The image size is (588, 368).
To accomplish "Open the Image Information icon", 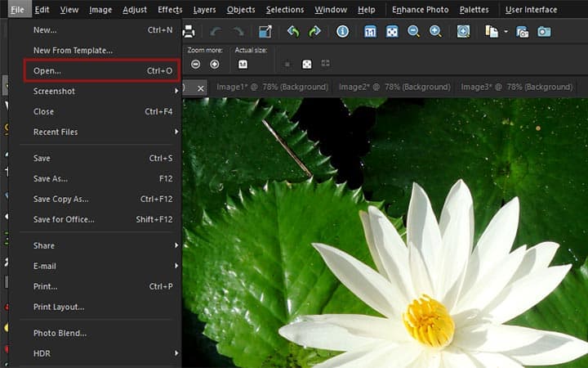I will [342, 32].
